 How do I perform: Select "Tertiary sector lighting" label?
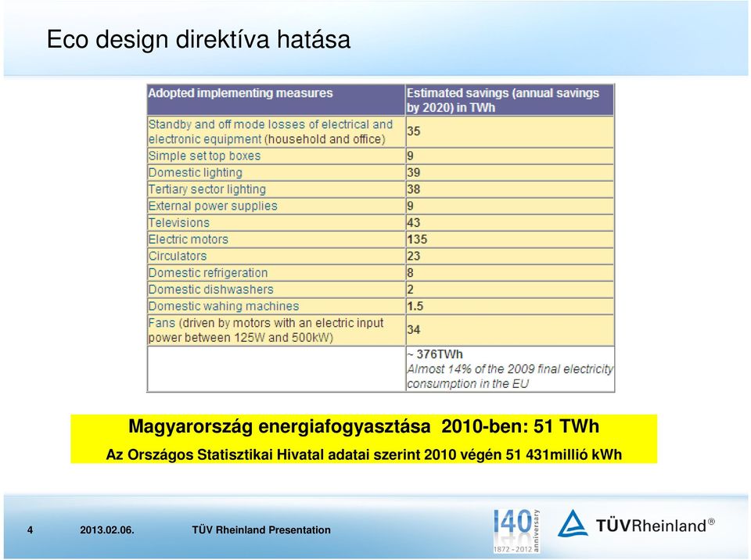207,189
